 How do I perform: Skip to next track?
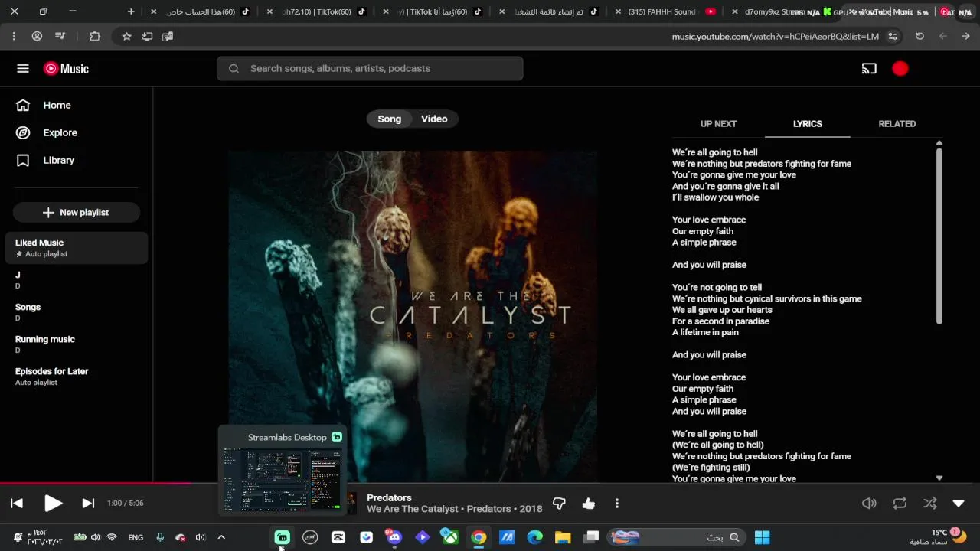tap(88, 504)
